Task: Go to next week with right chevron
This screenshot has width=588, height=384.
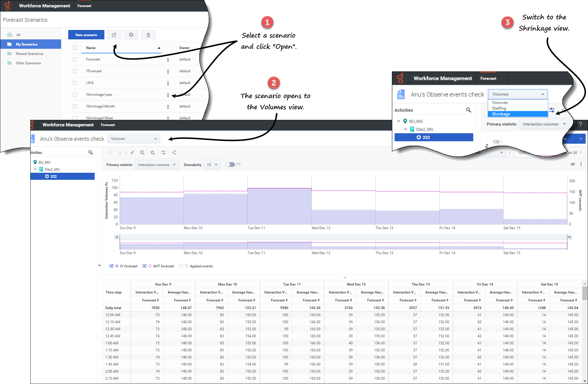Action: 581,152
